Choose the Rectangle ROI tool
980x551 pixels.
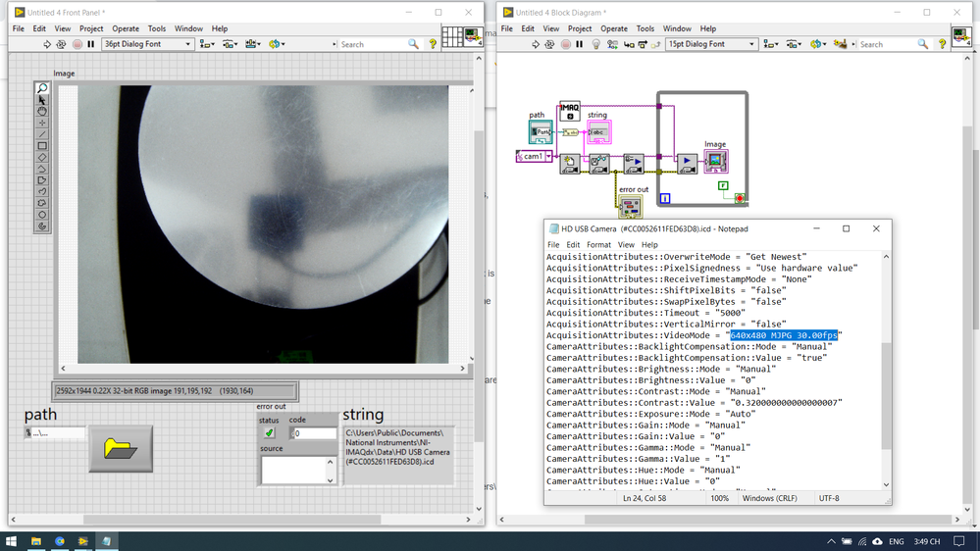(x=42, y=146)
